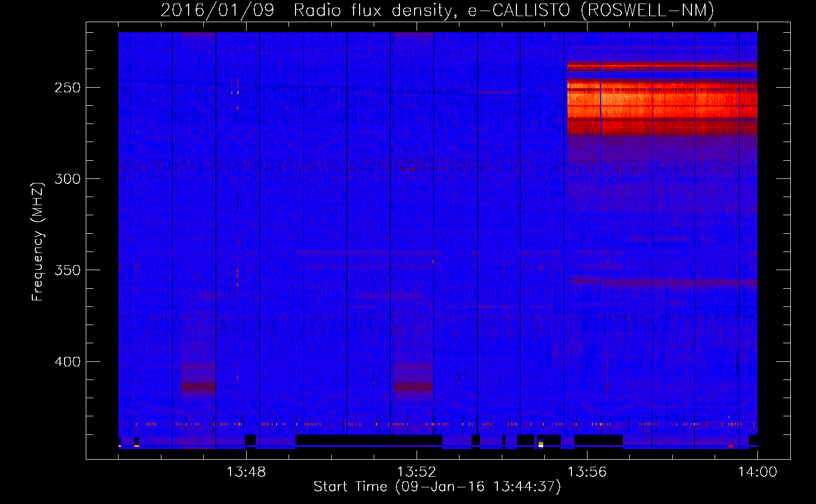Click the 13:52 time axis label
816x504 pixels.
(417, 472)
